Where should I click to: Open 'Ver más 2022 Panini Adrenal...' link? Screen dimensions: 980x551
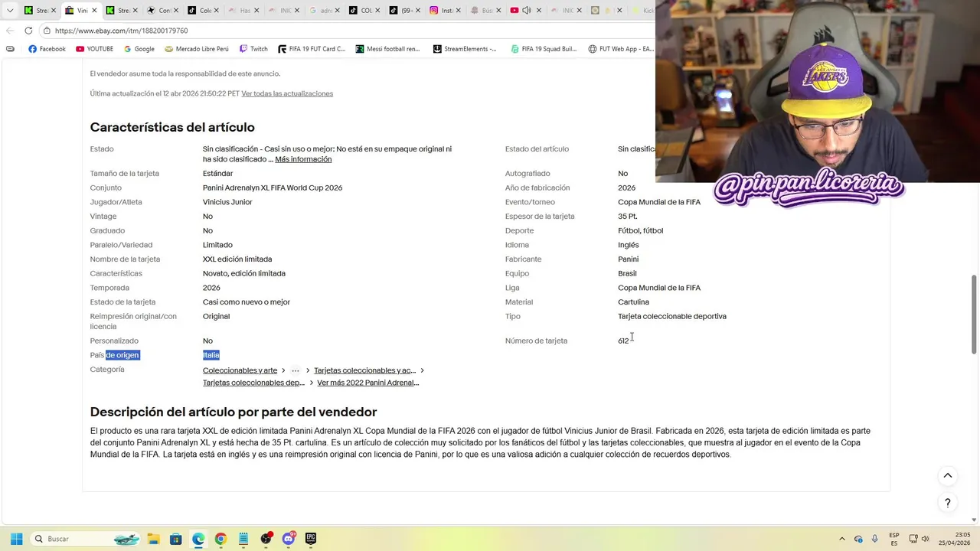tap(367, 383)
